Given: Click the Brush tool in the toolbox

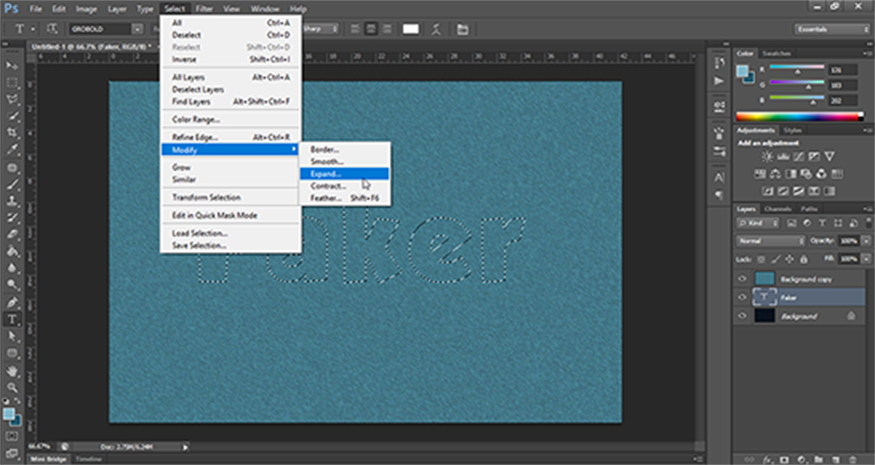Looking at the screenshot, I should point(12,184).
